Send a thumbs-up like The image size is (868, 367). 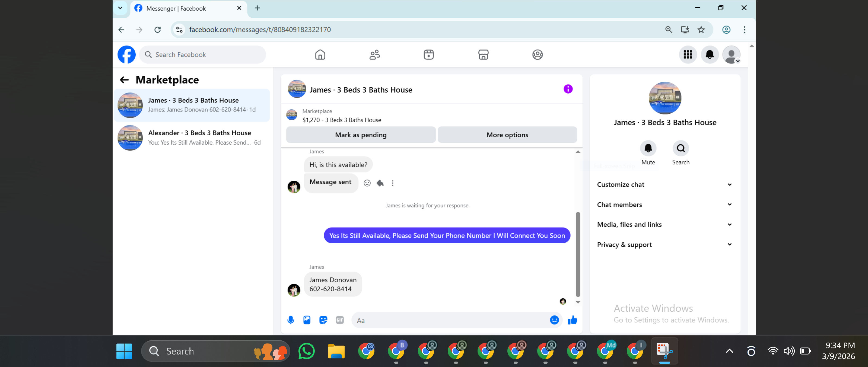pyautogui.click(x=573, y=320)
